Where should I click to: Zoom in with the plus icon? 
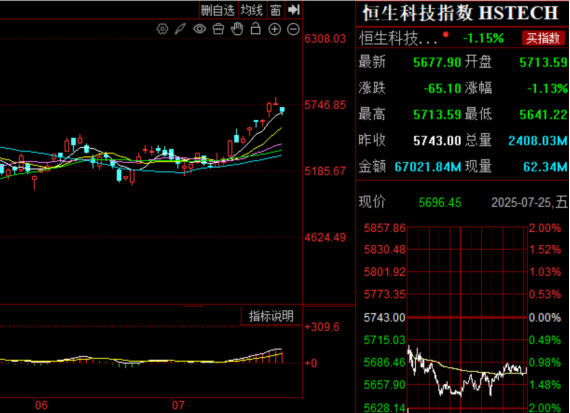tap(274, 29)
